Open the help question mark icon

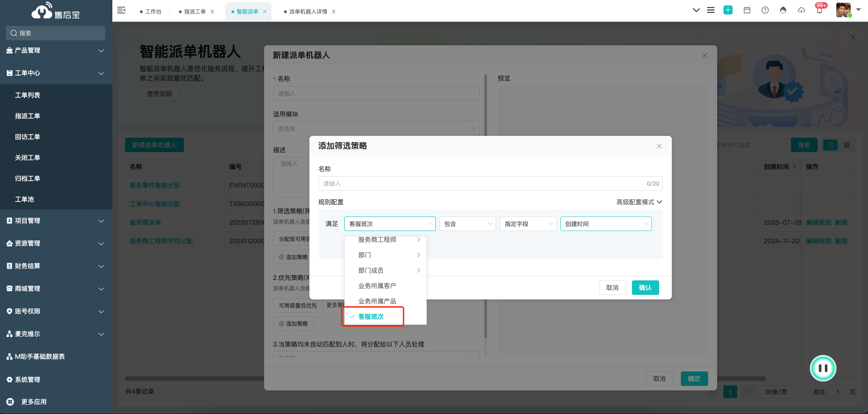point(765,10)
